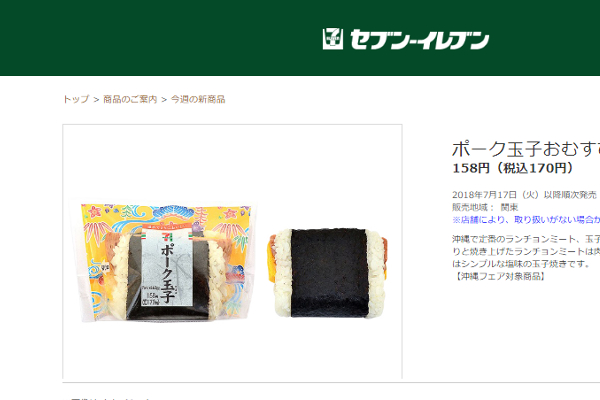Viewport: 600px width, 400px height.
Task: Select the product title ポーク玉子おむすび
Action: 526,149
